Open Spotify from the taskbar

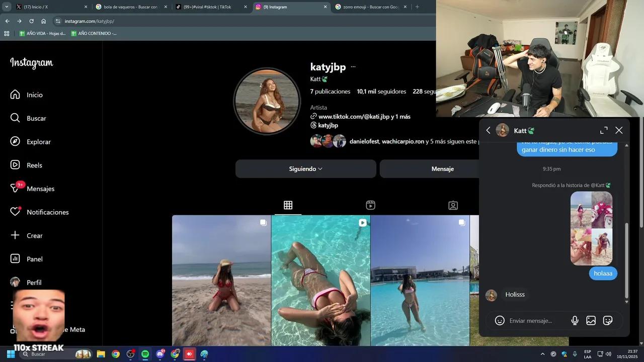145,354
